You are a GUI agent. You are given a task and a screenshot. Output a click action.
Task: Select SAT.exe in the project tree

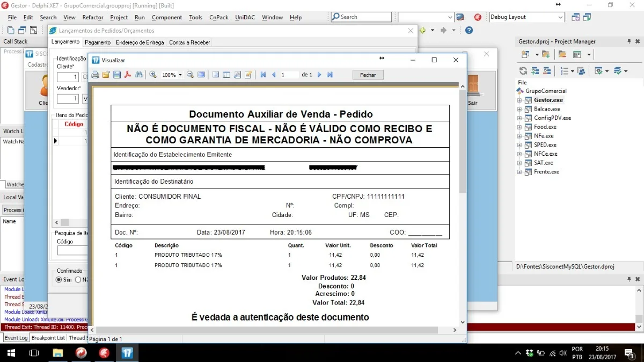tap(543, 163)
